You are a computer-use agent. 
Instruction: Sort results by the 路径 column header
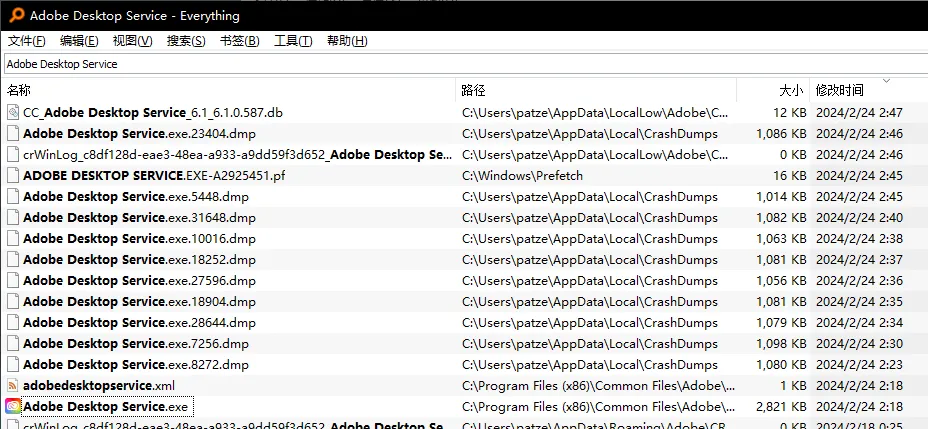[597, 90]
